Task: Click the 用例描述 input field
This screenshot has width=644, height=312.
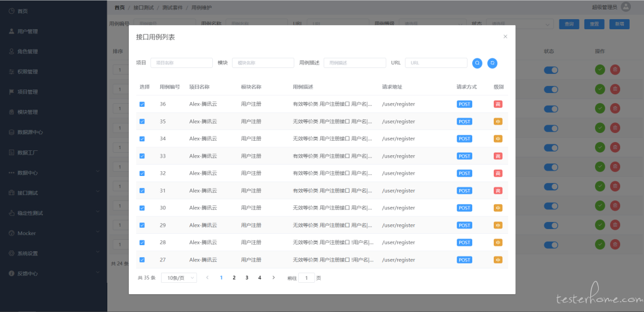Action: coord(355,63)
